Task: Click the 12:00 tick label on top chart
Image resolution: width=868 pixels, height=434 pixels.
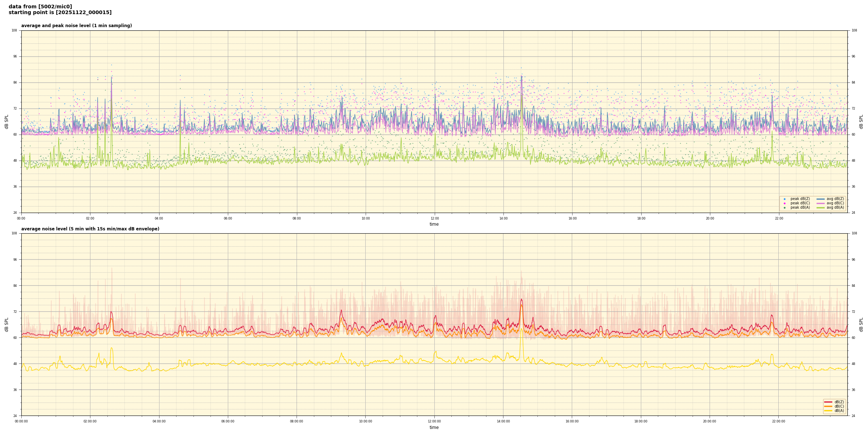Action: [x=434, y=218]
